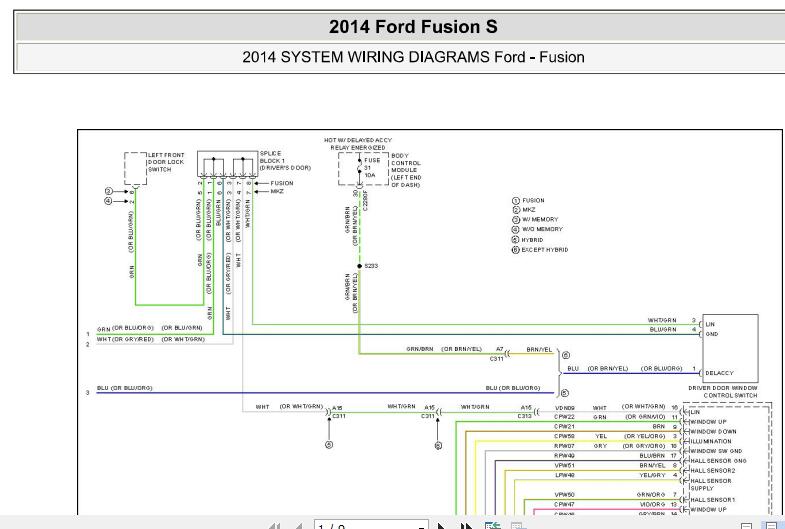Click the '2014 Ford Fusion S' title

click(413, 27)
